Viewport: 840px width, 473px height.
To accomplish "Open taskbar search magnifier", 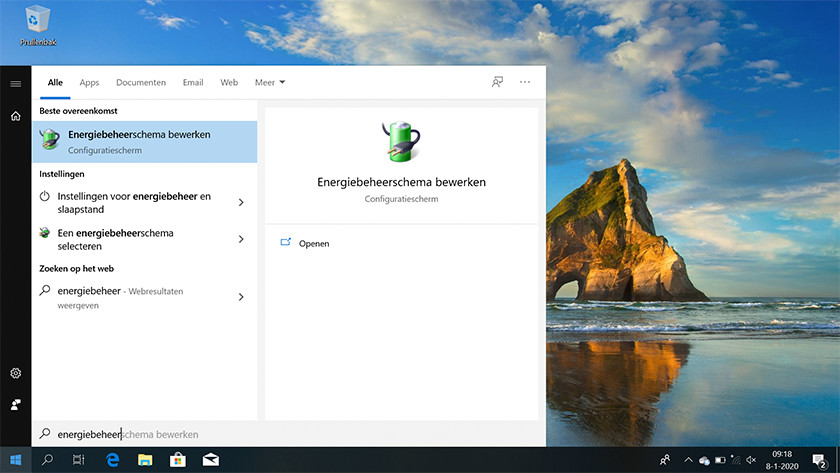I will coord(47,460).
